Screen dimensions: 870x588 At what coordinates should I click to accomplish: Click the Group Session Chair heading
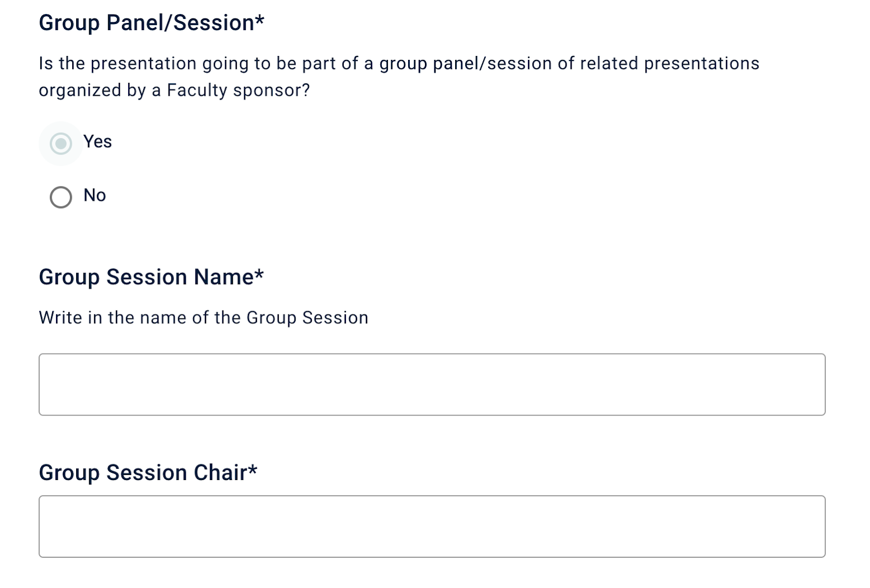143,473
